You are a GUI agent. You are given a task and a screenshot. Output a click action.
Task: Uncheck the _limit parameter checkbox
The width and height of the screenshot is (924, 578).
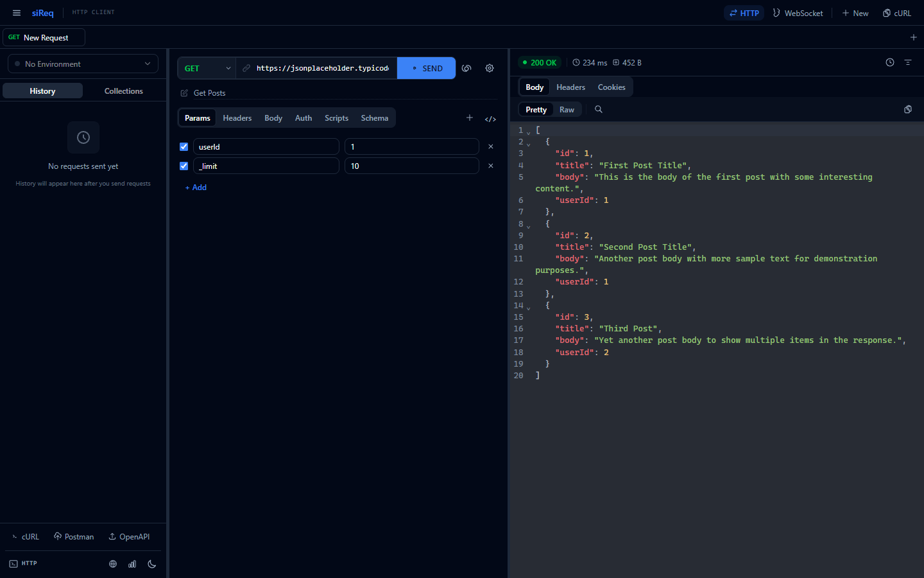(184, 166)
